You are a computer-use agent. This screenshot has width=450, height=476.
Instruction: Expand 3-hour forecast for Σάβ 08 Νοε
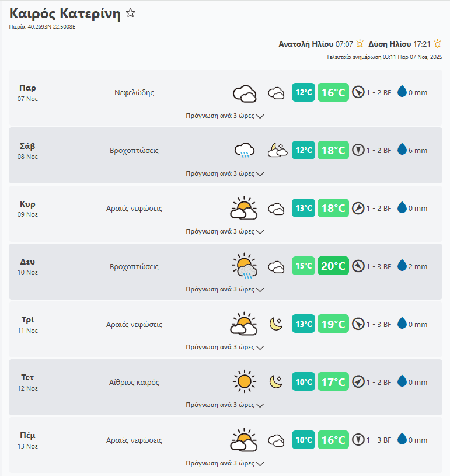225,173
